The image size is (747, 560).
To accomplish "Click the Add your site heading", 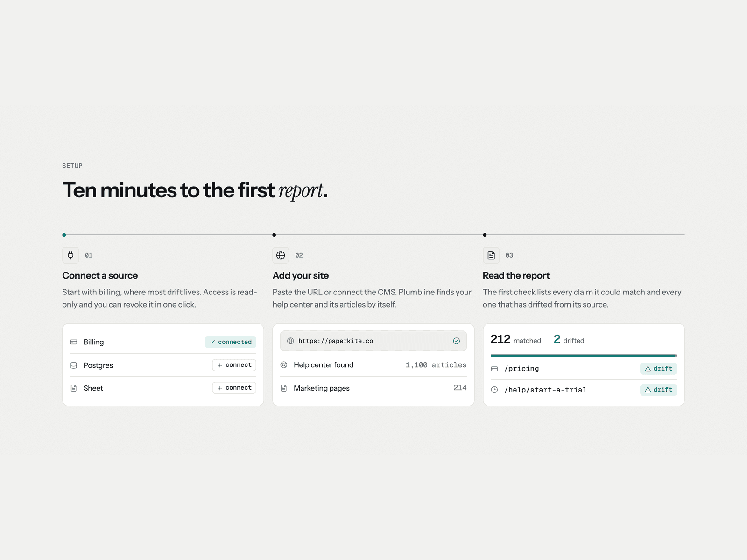I will [x=301, y=276].
